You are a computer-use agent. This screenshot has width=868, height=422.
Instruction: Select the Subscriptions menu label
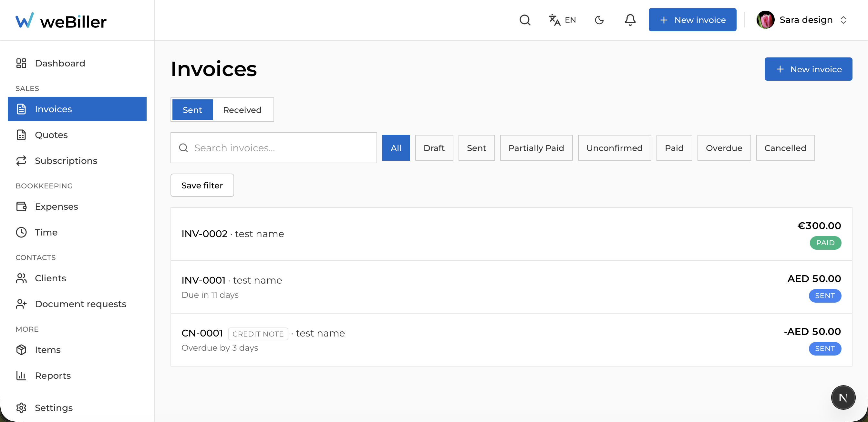[x=66, y=161]
